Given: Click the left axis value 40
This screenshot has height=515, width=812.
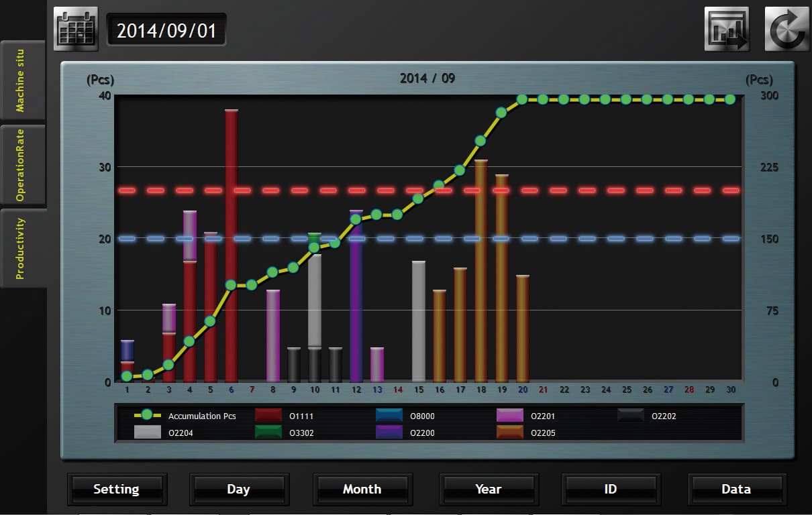Looking at the screenshot, I should 103,95.
